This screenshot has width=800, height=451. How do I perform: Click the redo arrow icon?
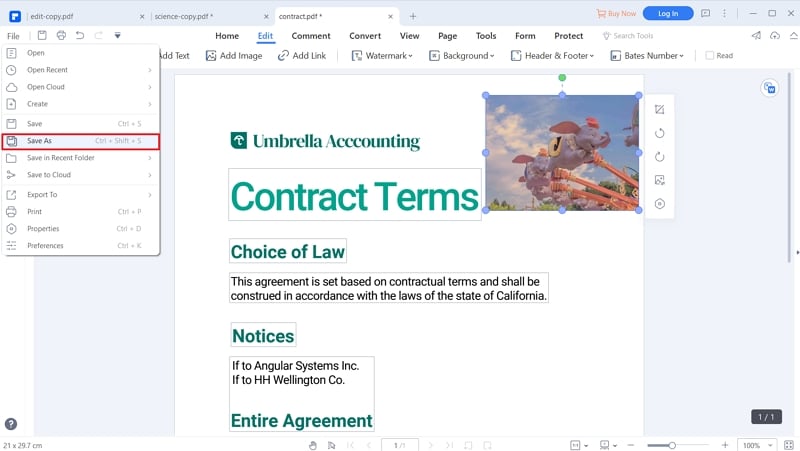pyautogui.click(x=98, y=35)
